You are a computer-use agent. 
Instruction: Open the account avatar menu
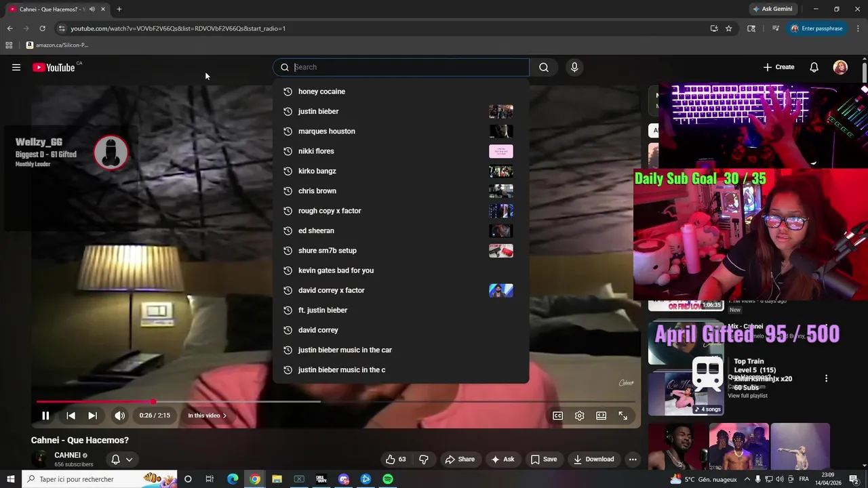pyautogui.click(x=840, y=67)
